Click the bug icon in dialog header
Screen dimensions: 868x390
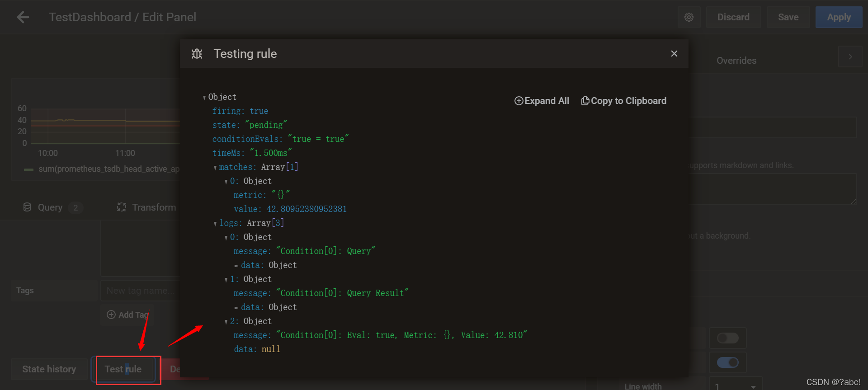click(x=197, y=54)
